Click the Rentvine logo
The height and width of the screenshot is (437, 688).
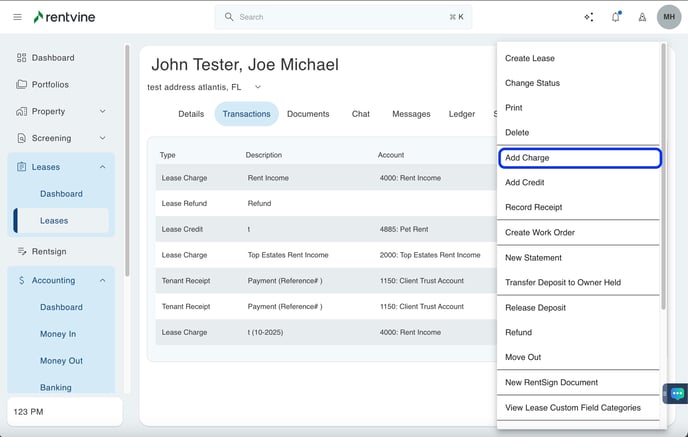66,17
